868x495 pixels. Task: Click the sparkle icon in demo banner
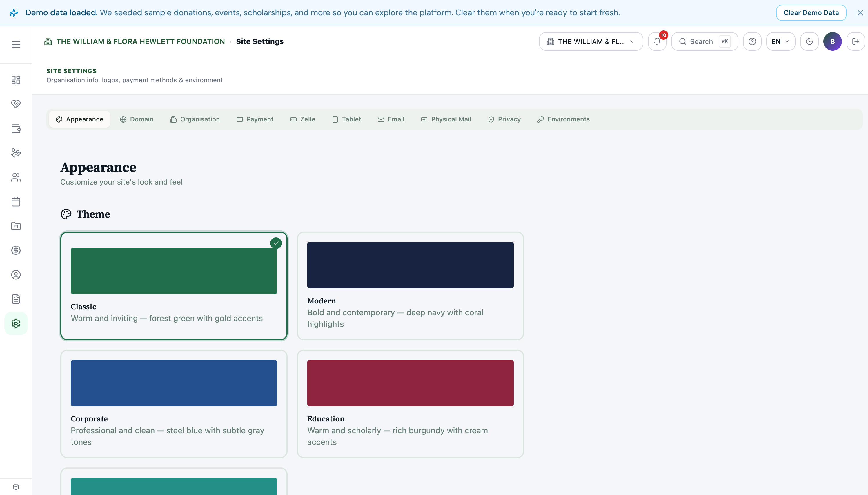tap(14, 12)
